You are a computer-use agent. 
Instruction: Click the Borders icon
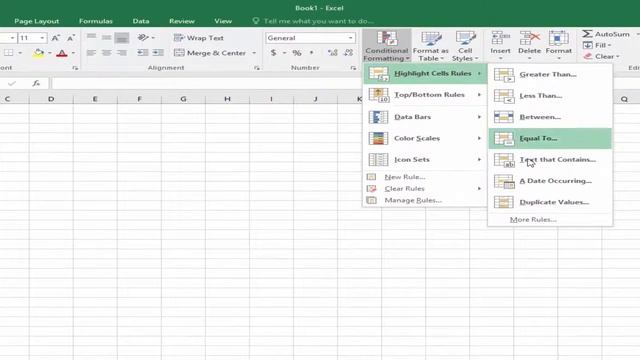(9, 53)
